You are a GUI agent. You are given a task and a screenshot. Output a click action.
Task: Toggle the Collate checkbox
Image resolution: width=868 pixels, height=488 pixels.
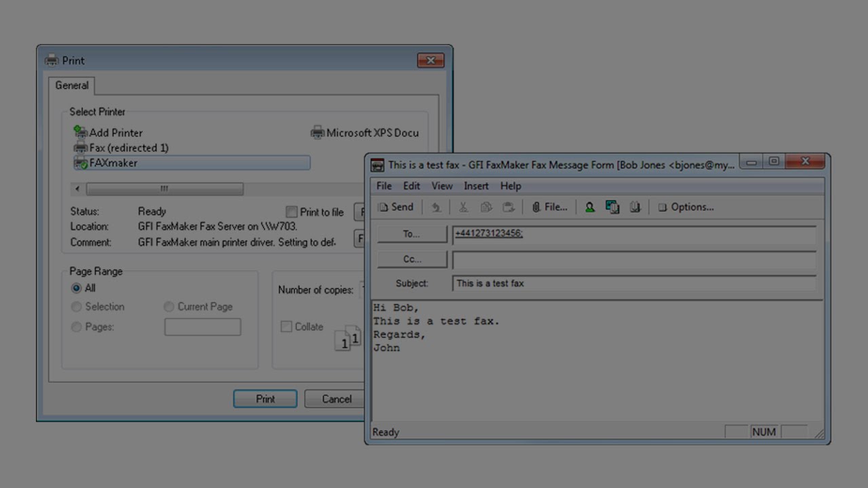pos(286,327)
